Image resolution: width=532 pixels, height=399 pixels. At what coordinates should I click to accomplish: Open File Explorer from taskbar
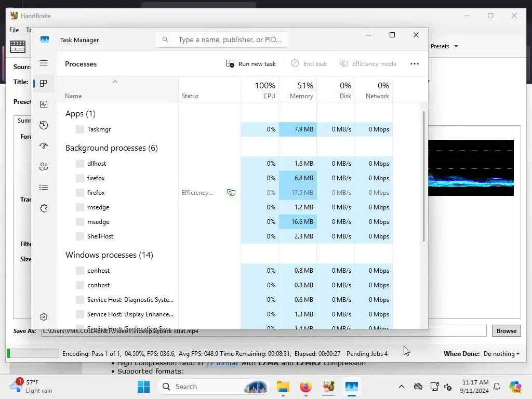tap(283, 387)
